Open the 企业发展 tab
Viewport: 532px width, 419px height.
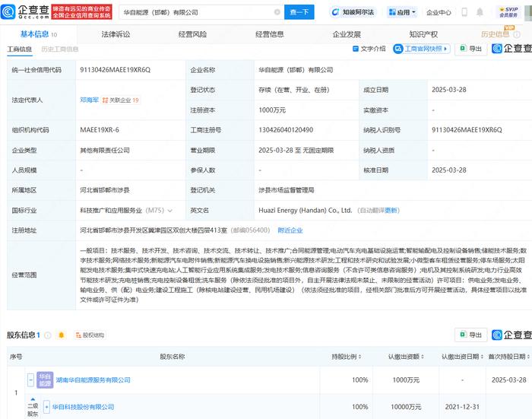[x=347, y=34]
